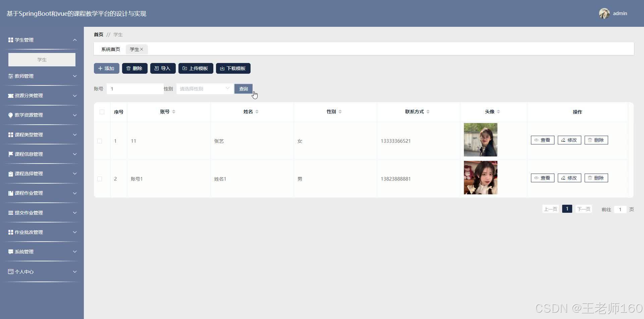Expand the 教学资源管理 chevron
644x319 pixels.
point(75,115)
